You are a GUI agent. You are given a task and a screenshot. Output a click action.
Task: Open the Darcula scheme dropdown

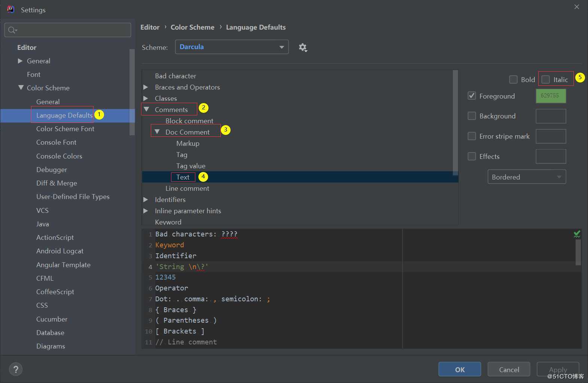[232, 47]
